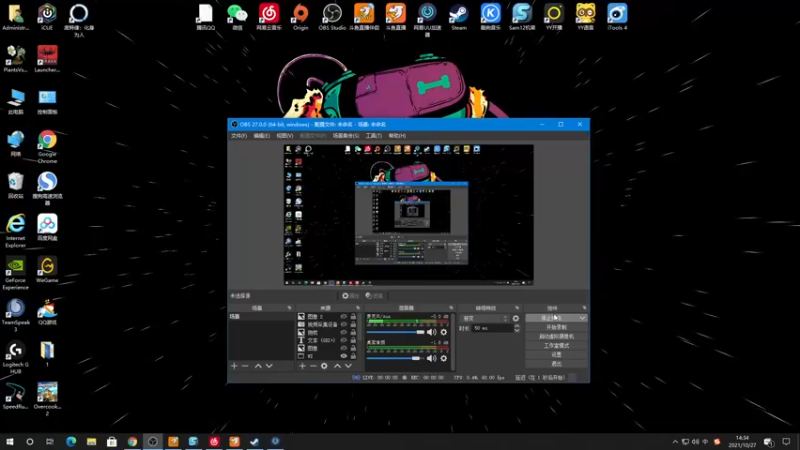This screenshot has width=800, height=450.
Task: Undock the Scenes panel via its header icon
Action: [290, 308]
